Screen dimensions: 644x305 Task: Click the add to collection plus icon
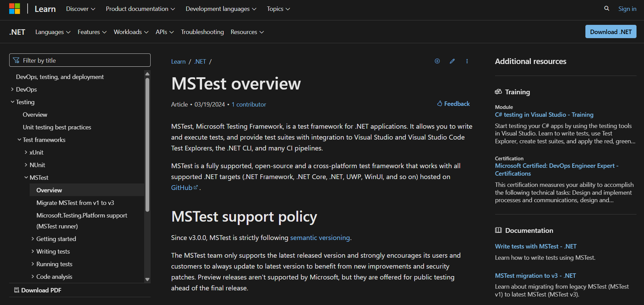coord(437,61)
